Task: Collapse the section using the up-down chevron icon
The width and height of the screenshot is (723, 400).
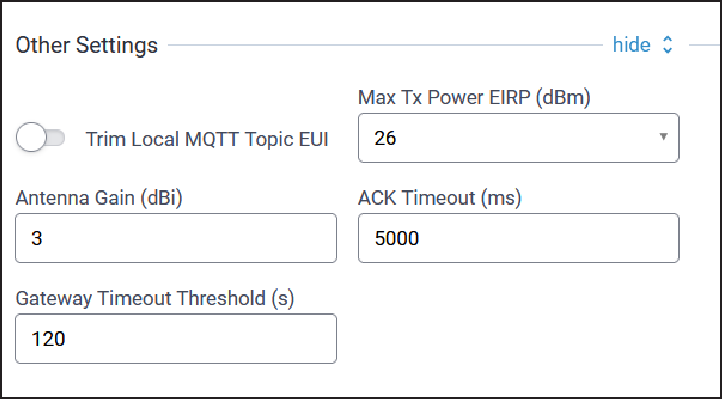Action: point(669,46)
